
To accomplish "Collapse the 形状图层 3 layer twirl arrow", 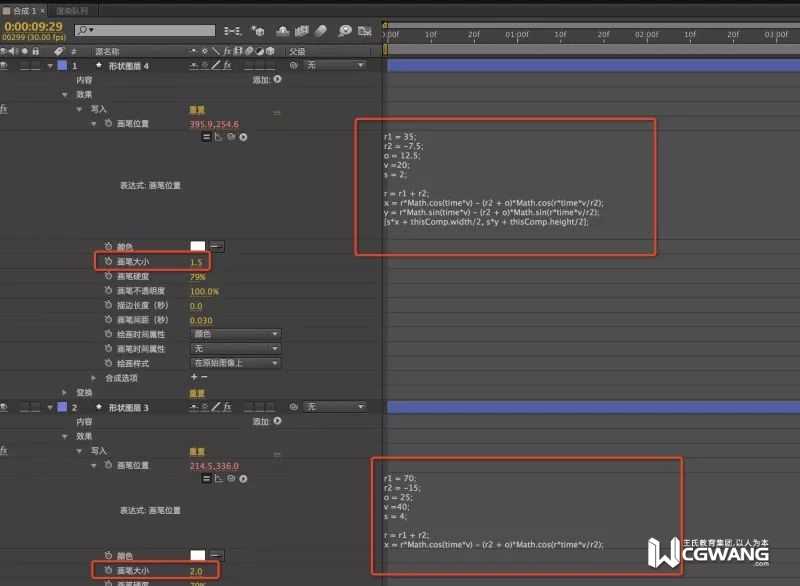I will click(50, 407).
